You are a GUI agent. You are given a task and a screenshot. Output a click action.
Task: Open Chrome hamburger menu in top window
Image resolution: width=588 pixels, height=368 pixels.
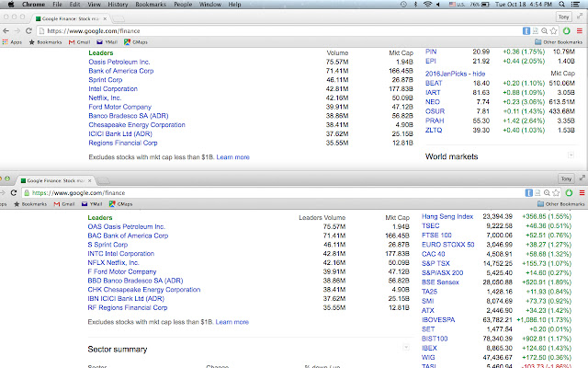point(580,30)
